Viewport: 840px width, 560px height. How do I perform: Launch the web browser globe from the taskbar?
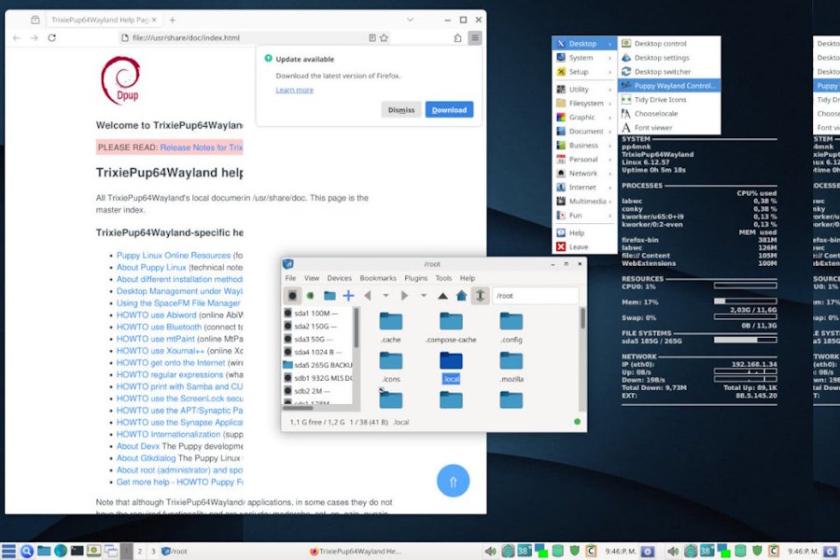[x=61, y=551]
